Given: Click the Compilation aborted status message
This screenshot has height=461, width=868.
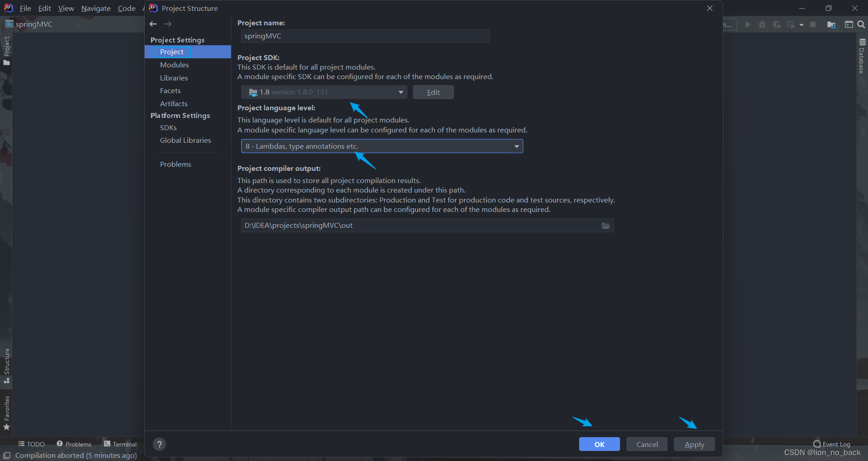Looking at the screenshot, I should (x=76, y=456).
